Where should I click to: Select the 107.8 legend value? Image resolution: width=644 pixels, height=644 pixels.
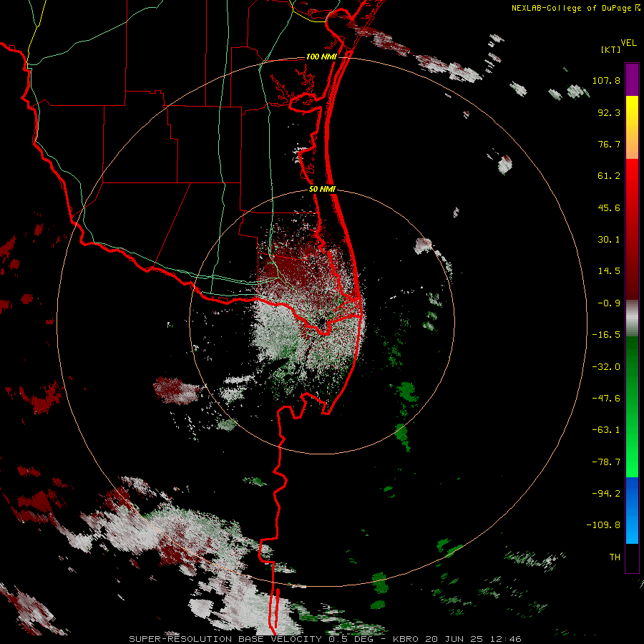[x=606, y=80]
